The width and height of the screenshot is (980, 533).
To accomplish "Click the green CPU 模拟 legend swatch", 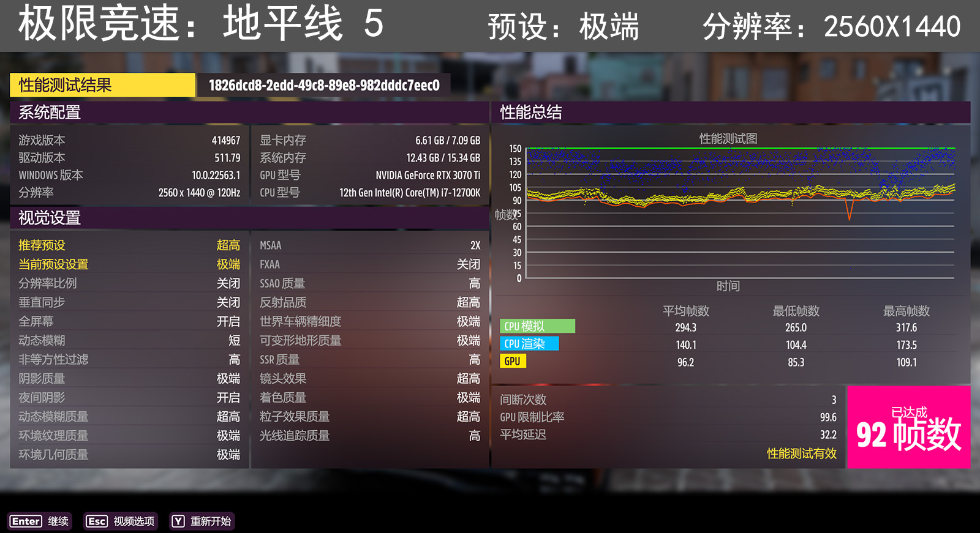I will [x=538, y=326].
